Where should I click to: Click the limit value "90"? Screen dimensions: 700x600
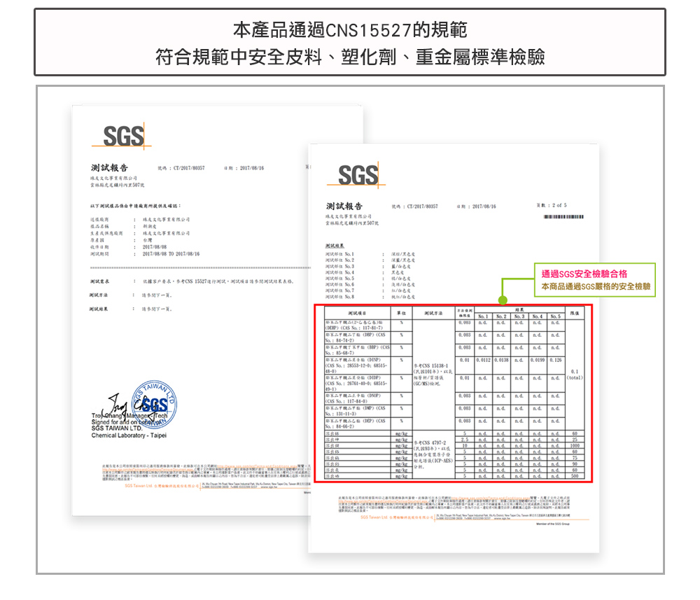[575, 464]
